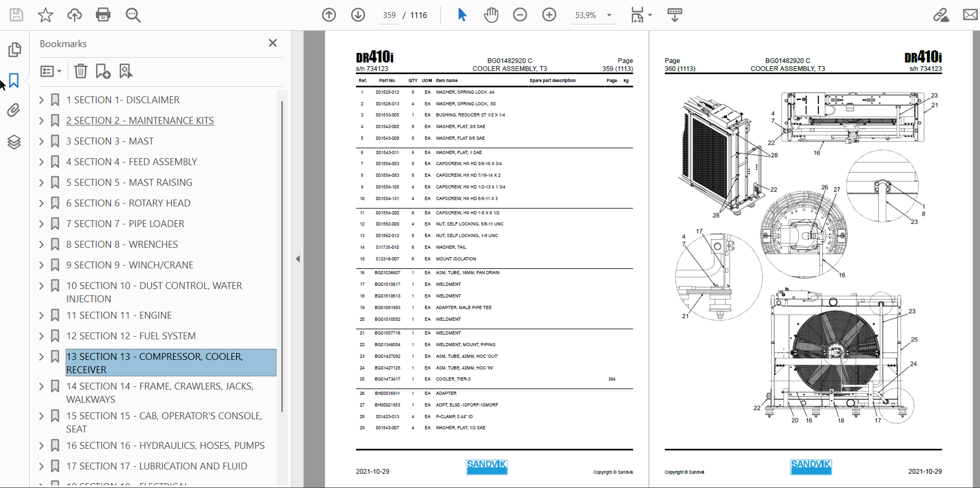
Task: Go to Section 17 Lubrication and Fluid
Action: (x=157, y=466)
